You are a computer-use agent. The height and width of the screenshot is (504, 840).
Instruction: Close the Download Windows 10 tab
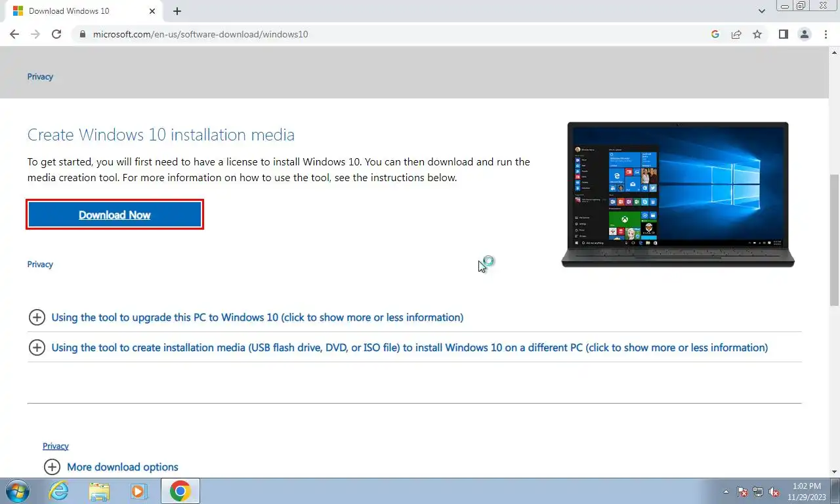point(152,11)
